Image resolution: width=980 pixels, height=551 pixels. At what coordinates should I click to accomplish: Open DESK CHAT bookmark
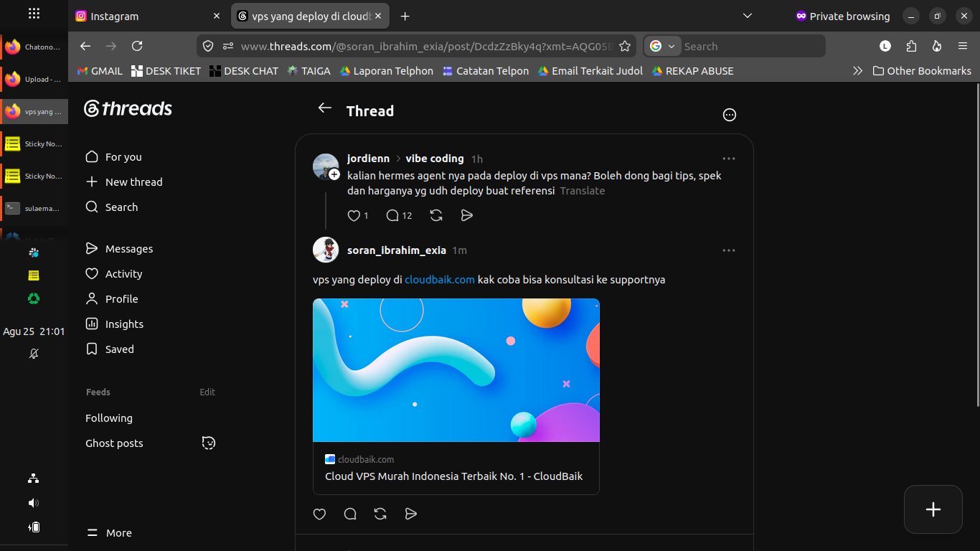244,71
